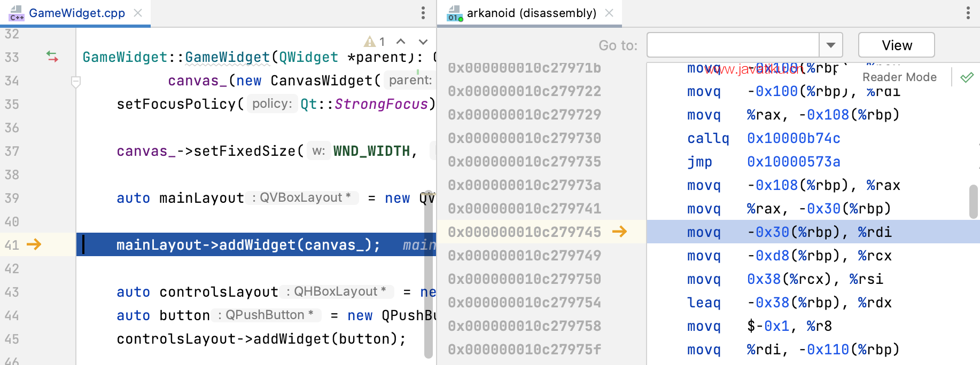
Task: Click the View button
Action: 897,45
